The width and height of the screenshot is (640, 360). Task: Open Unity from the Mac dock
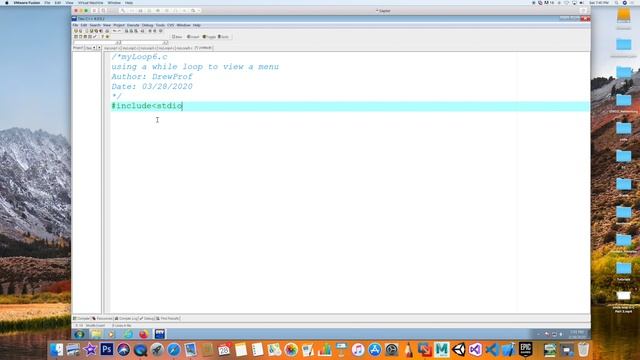pos(459,349)
